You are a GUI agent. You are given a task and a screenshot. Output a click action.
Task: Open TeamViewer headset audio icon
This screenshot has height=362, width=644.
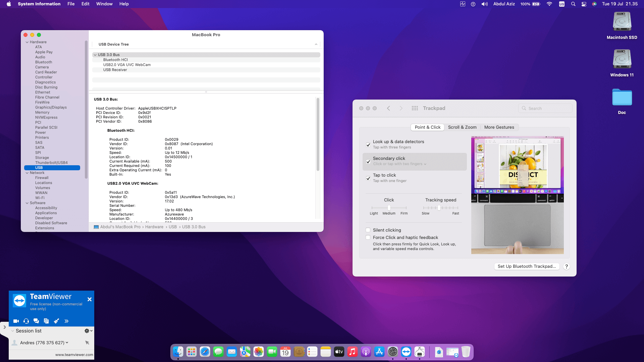click(x=26, y=321)
